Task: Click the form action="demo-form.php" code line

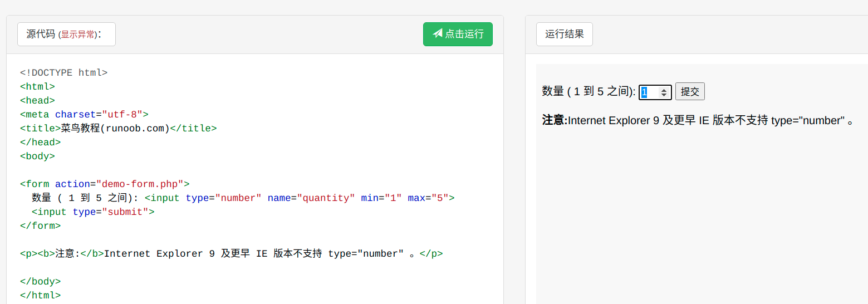Action: pos(105,184)
